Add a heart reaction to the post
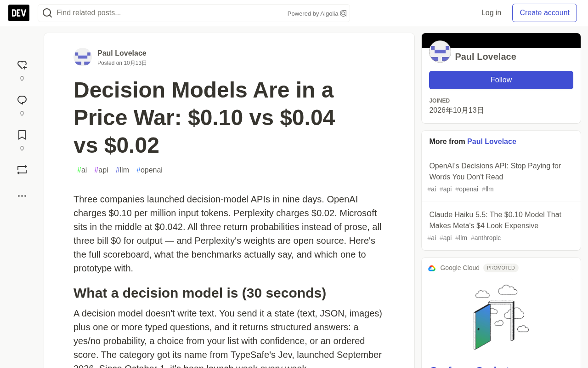Image resolution: width=588 pixels, height=368 pixels. point(22,65)
